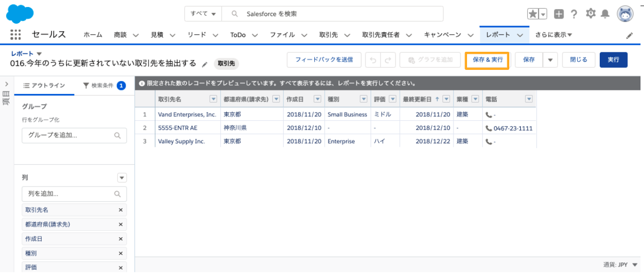The width and height of the screenshot is (644, 275).
Task: Open the レポート tab chevron menu
Action: pos(520,35)
